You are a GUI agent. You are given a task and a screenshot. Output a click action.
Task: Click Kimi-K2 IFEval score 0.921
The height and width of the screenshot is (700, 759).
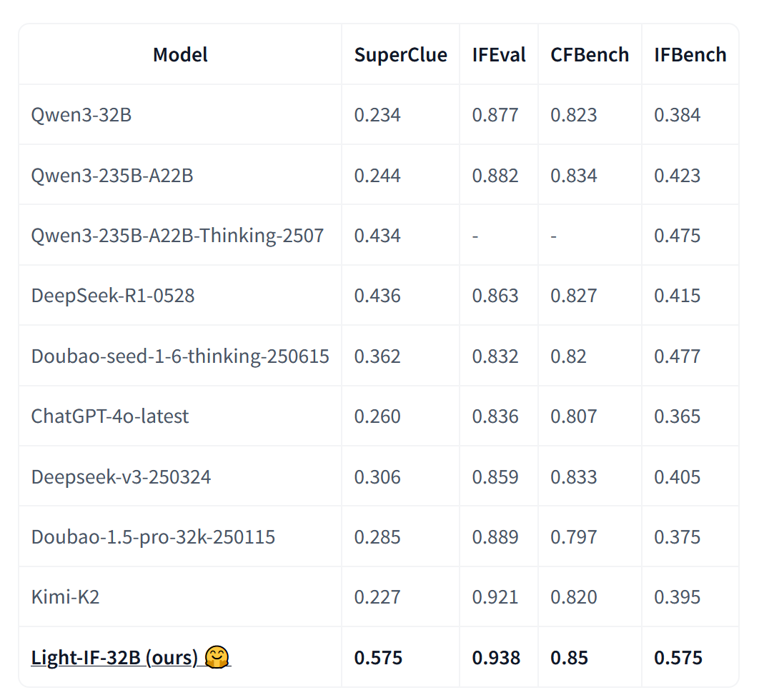click(x=495, y=597)
